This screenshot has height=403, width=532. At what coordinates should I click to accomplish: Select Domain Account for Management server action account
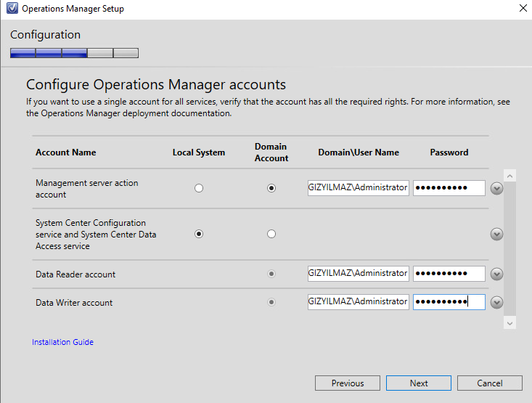click(x=271, y=188)
